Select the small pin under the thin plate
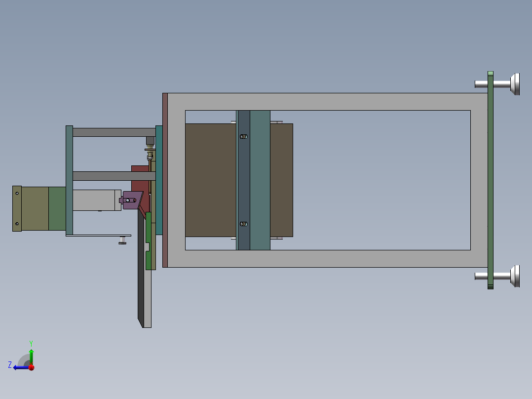Image resolution: width=532 pixels, height=399 pixels. (122, 240)
